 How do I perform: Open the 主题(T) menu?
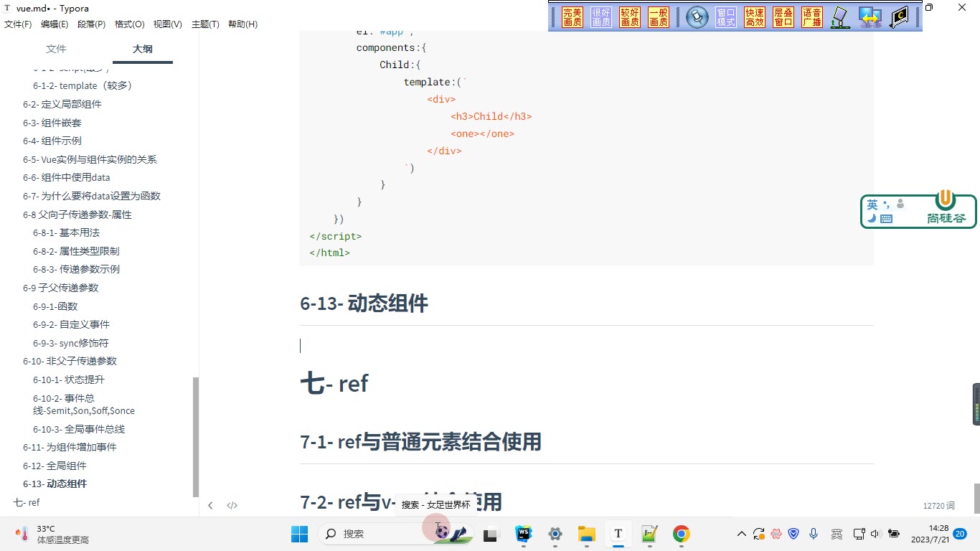point(205,24)
